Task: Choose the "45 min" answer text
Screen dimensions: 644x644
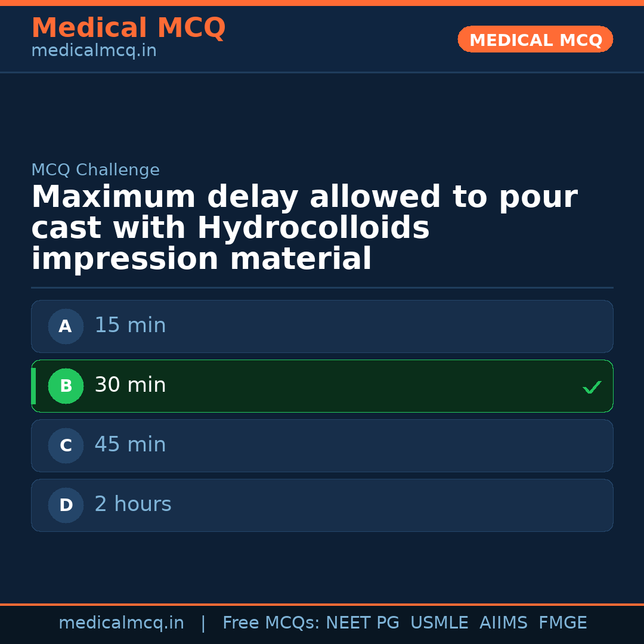Action: tap(130, 445)
